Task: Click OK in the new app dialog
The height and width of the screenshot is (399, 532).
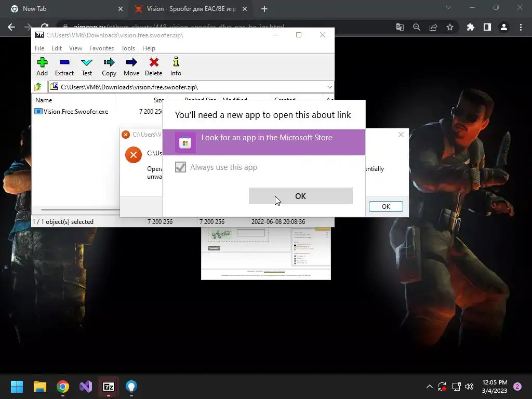Action: pyautogui.click(x=301, y=196)
